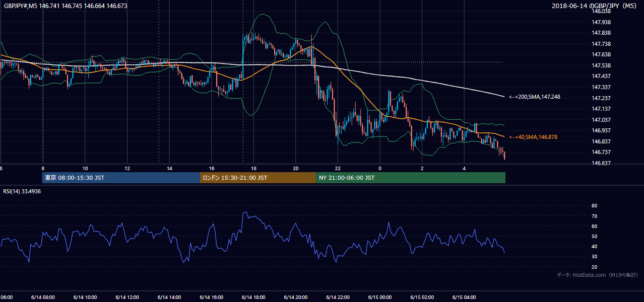Viewport: 644px width, 302px height.
Task: Click the HistData.com data source credit
Action: pos(598,275)
